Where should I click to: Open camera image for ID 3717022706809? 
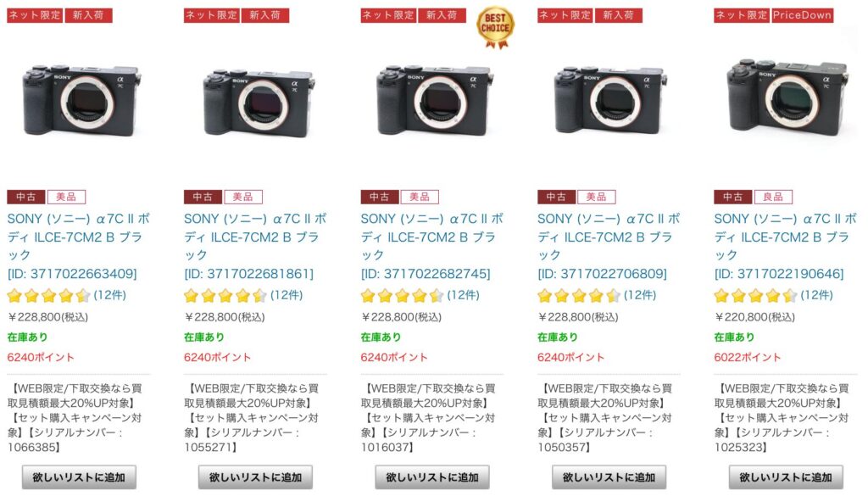[609, 100]
